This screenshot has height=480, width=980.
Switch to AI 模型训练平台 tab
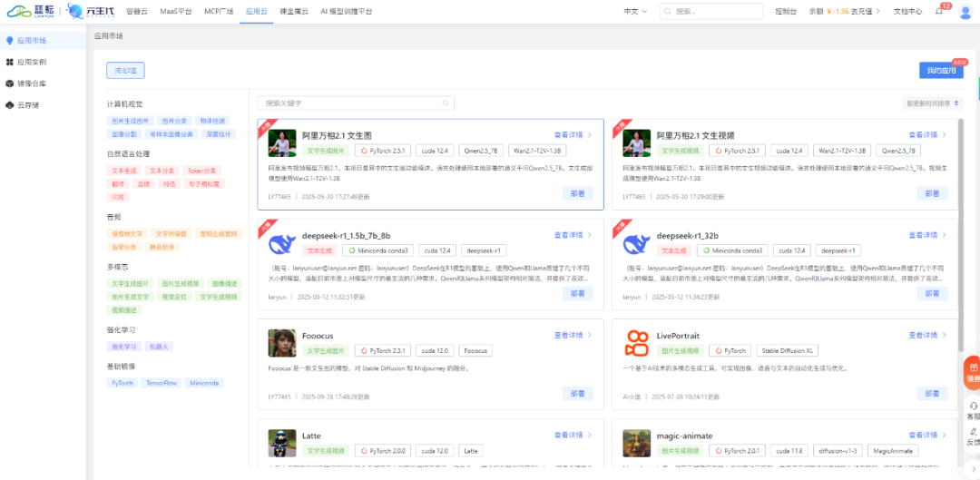(x=347, y=11)
